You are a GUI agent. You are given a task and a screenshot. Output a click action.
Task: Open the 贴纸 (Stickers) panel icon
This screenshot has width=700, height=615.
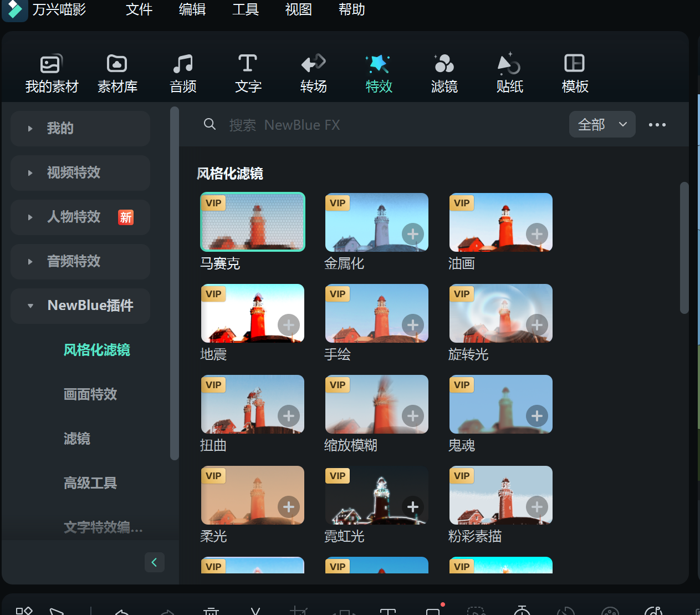coord(509,72)
